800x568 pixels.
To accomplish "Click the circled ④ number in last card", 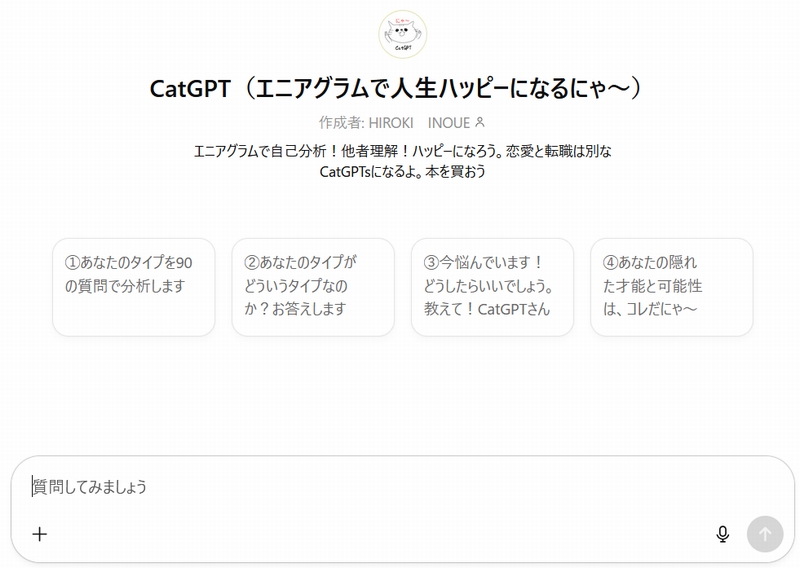I will tap(611, 262).
